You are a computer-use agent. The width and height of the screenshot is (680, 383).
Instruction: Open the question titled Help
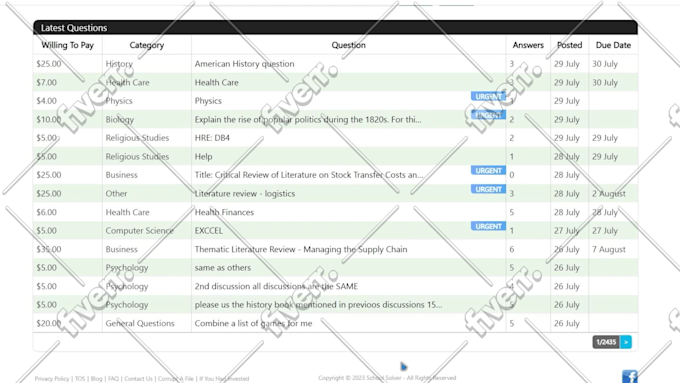203,157
